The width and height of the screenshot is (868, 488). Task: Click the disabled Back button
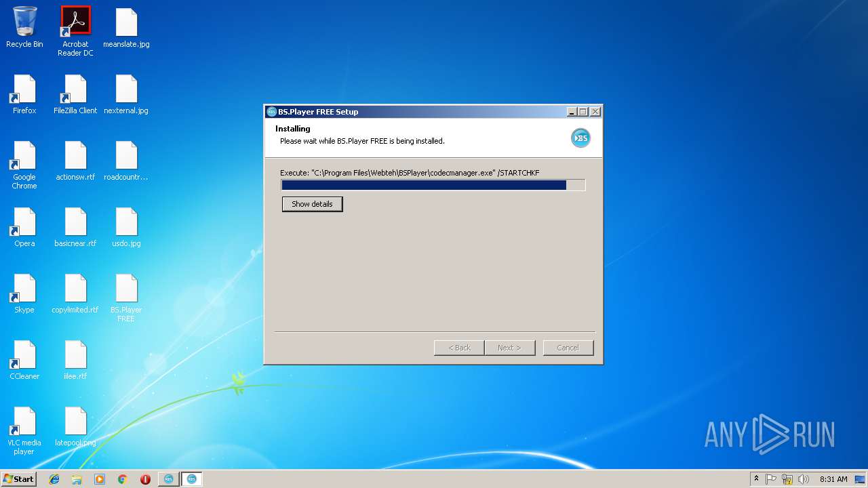[459, 348]
